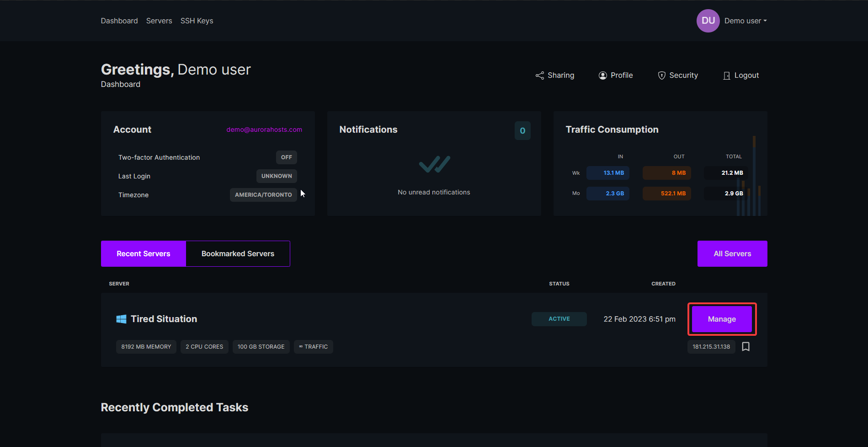Click the America/Toronto timezone badge
868x447 pixels.
pyautogui.click(x=263, y=195)
